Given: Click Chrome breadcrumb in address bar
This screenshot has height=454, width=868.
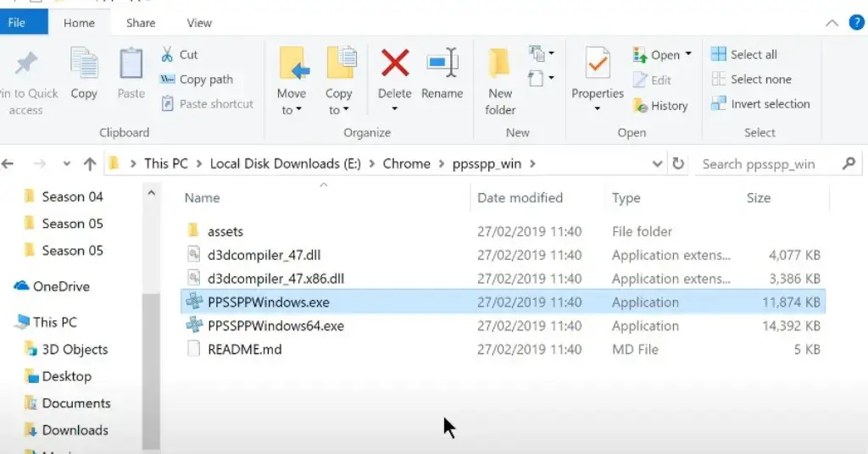Looking at the screenshot, I should pyautogui.click(x=406, y=163).
